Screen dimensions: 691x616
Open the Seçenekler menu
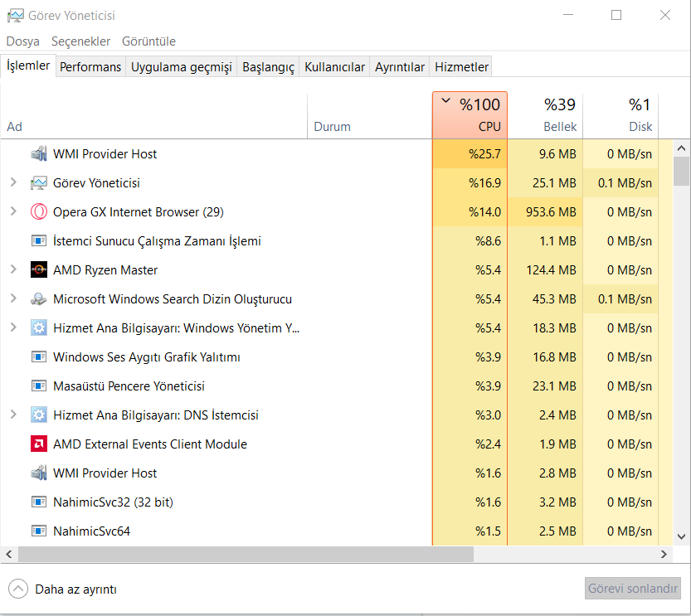point(80,41)
